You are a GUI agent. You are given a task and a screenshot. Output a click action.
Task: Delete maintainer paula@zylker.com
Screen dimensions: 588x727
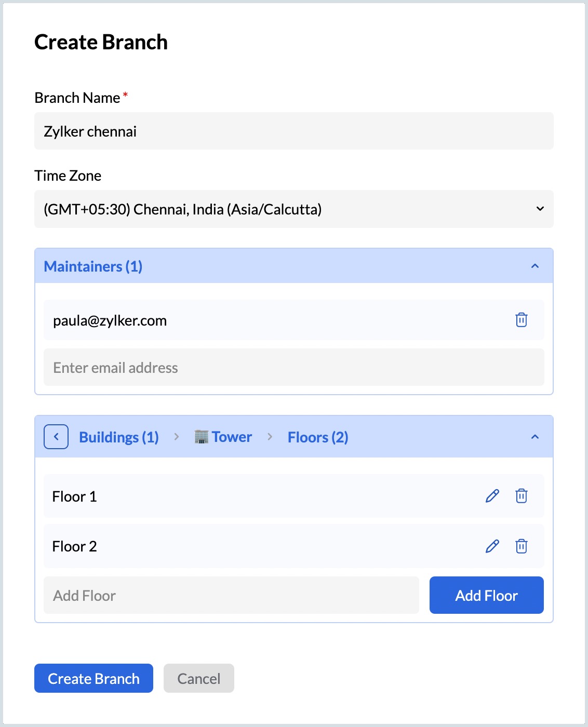(x=521, y=320)
